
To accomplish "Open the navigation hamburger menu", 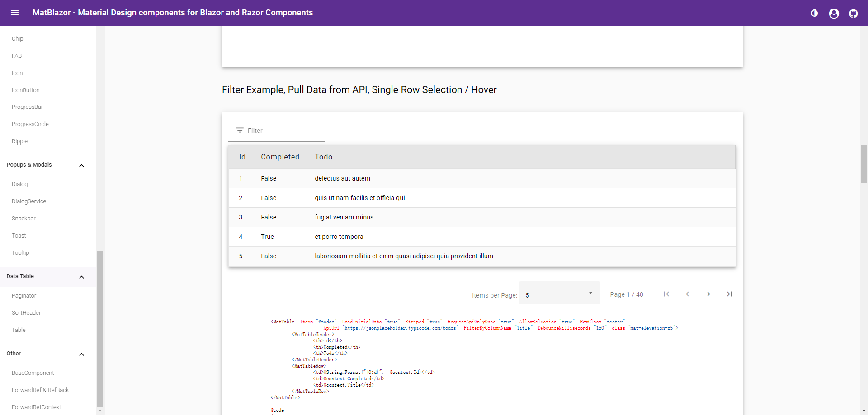I will (x=15, y=13).
